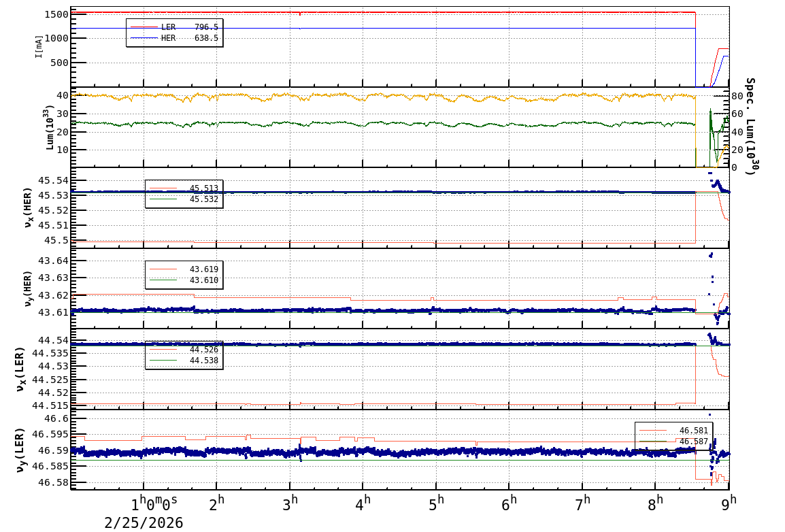Click the 43.610 legend value
The width and height of the screenshot is (785, 532).
click(x=204, y=280)
